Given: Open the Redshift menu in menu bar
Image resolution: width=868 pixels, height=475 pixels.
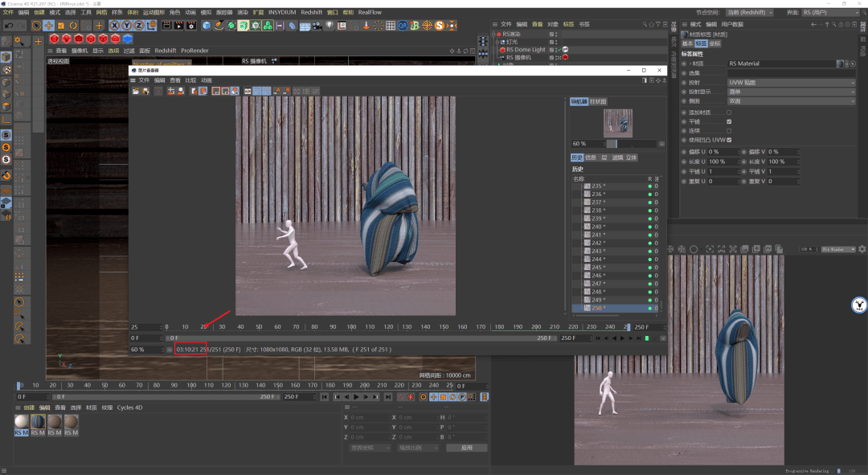Looking at the screenshot, I should click(311, 13).
